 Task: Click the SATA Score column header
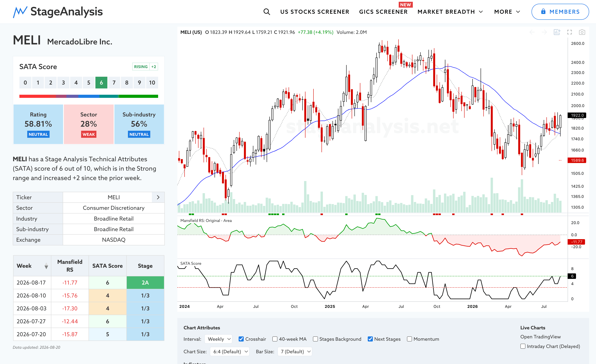tap(107, 266)
